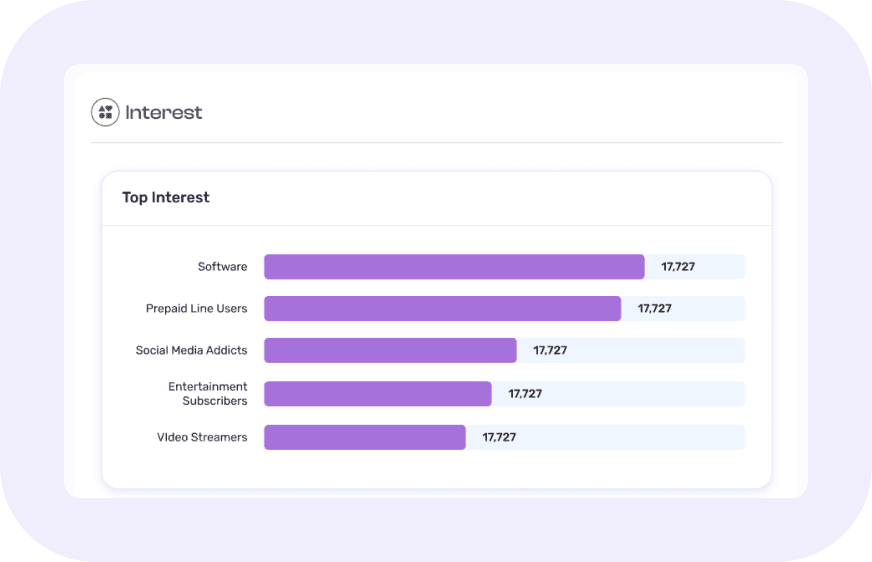The image size is (872, 562).
Task: Click the 17,727 value beside Prepaid Line Users
Action: click(x=655, y=309)
